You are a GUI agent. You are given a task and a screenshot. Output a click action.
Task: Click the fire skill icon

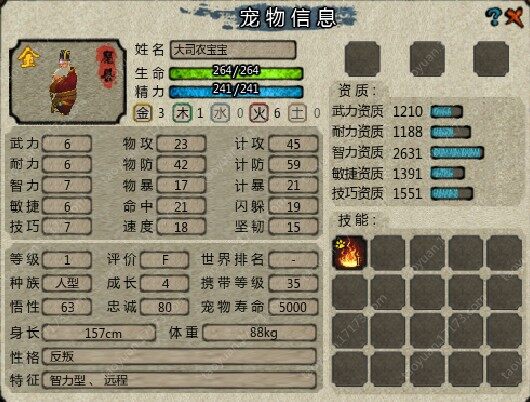[350, 253]
